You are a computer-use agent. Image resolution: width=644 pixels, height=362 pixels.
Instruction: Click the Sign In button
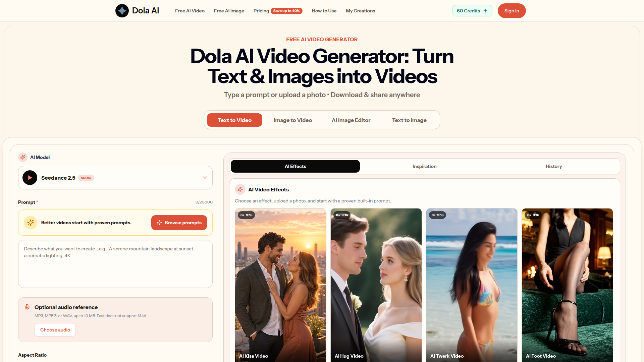click(x=512, y=11)
